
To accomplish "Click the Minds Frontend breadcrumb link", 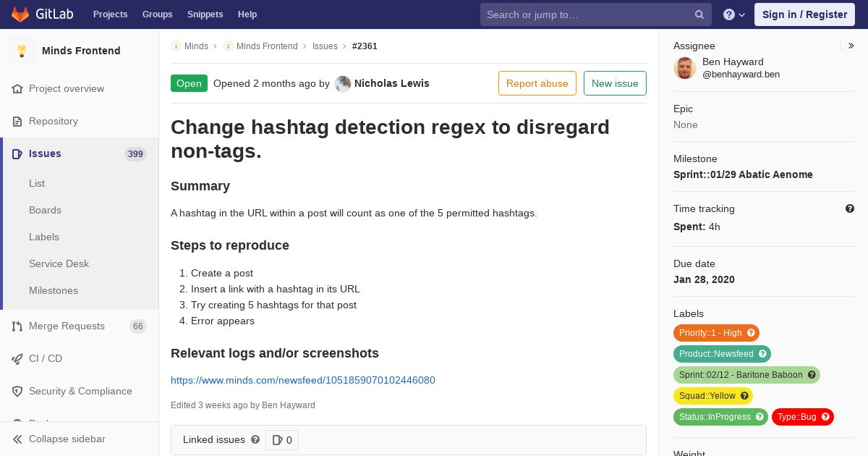I will click(267, 46).
